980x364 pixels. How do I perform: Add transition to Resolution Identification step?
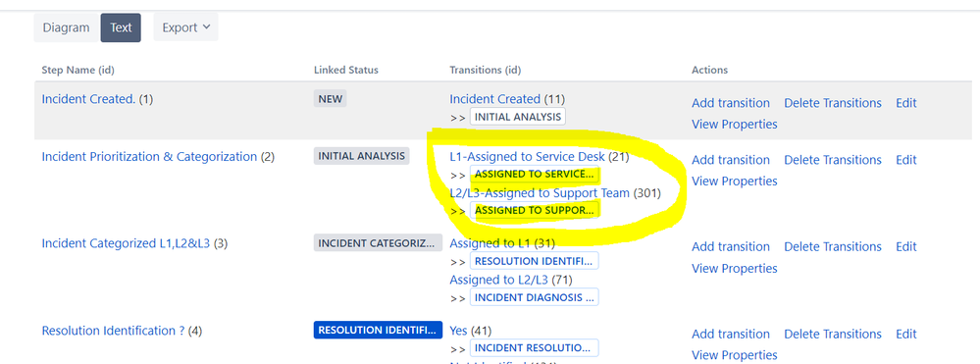[x=731, y=334]
